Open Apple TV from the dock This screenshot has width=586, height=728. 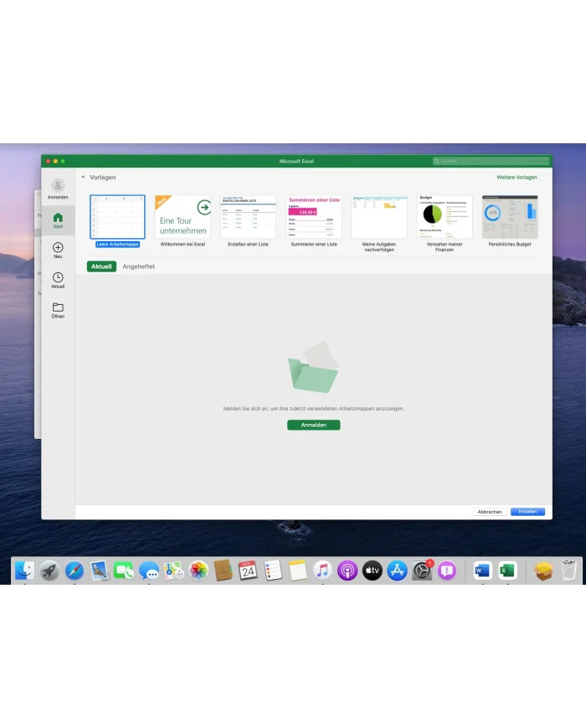[372, 571]
